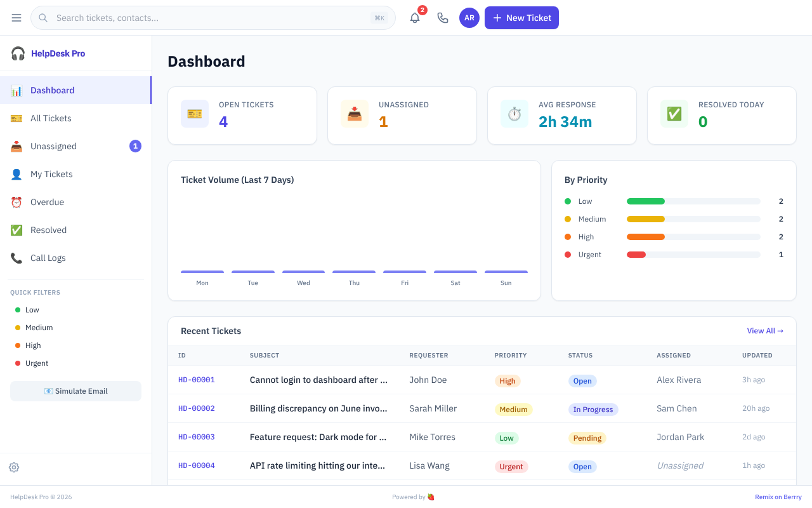812x508 pixels.
Task: Click Urgent priority badge for Lisa Wang
Action: (511, 467)
